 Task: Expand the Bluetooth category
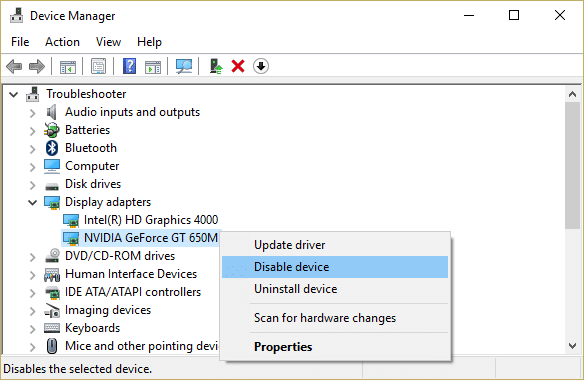(x=33, y=149)
